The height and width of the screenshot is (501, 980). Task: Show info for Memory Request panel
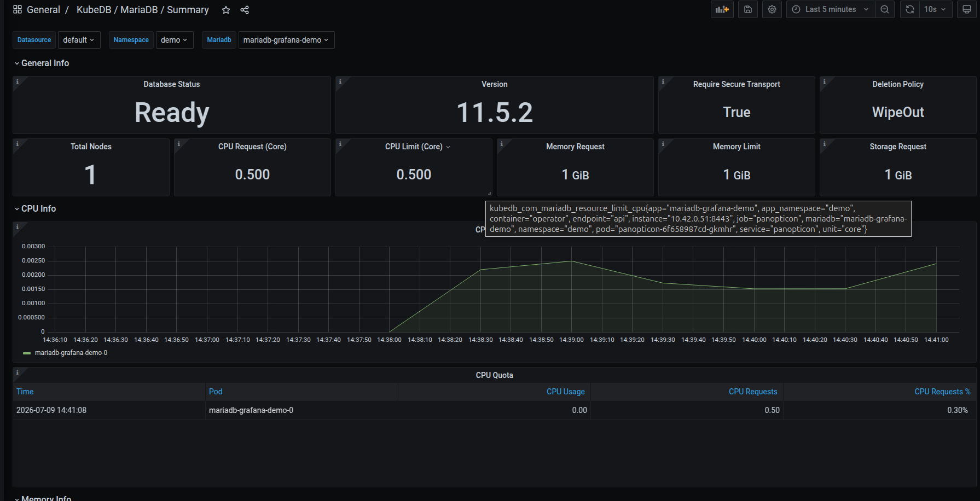click(x=501, y=144)
